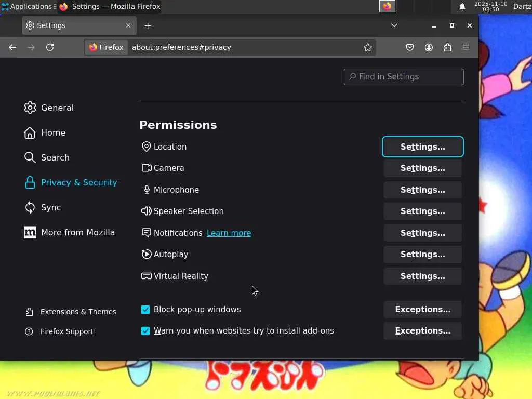Screen dimensions: 532x399
Task: Open the Applications menu in the panel
Action: coord(27,7)
